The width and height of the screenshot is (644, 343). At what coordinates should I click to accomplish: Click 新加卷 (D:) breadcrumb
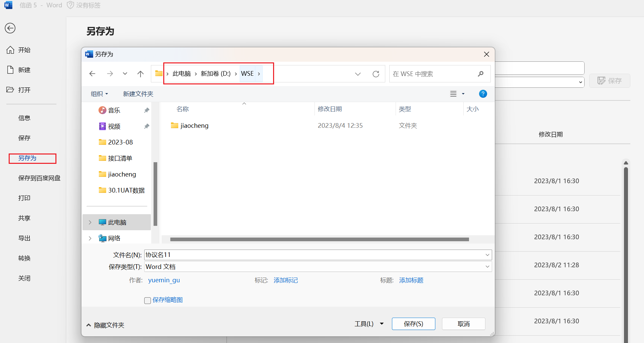[216, 73]
